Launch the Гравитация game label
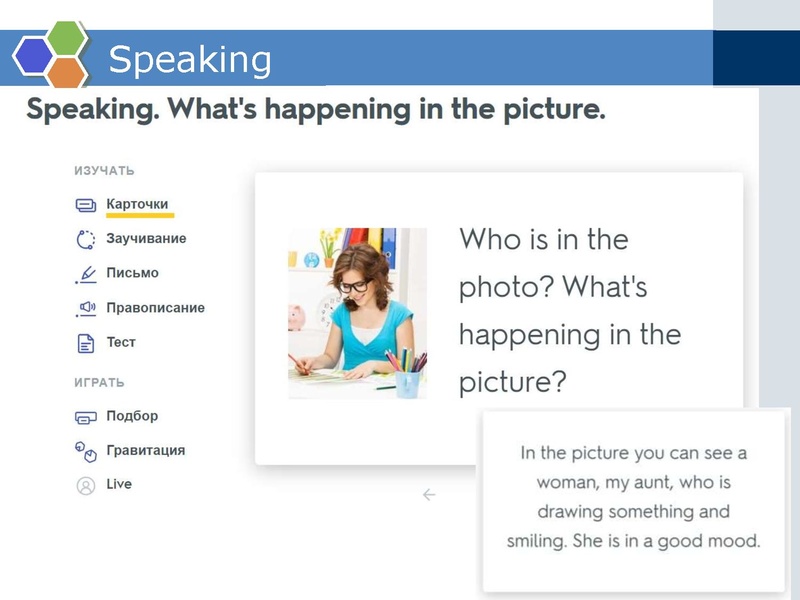 [x=145, y=450]
